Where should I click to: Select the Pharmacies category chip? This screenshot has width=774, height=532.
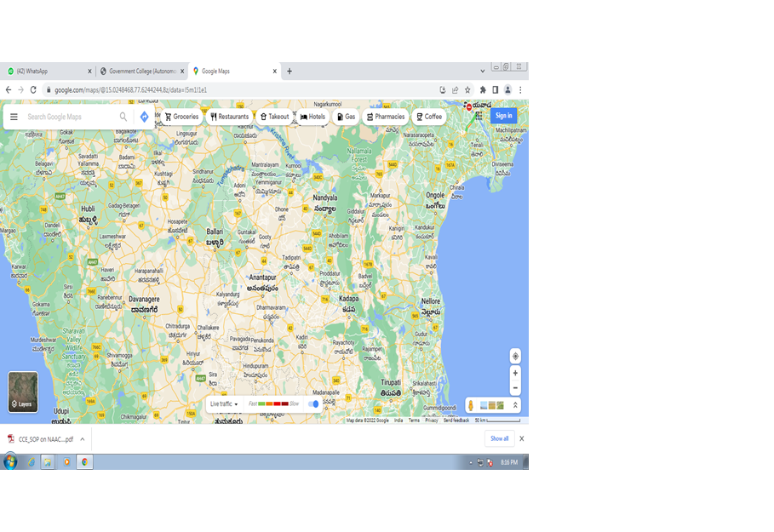tap(386, 117)
